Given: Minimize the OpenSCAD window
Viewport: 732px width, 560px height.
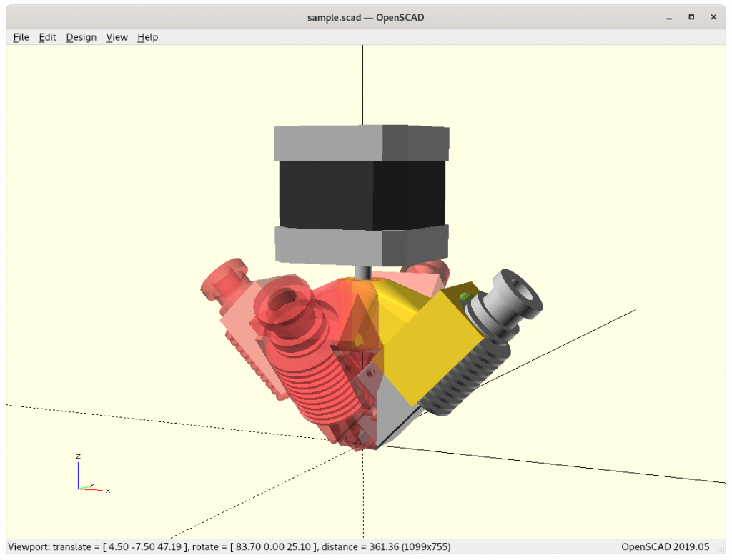Looking at the screenshot, I should 669,18.
